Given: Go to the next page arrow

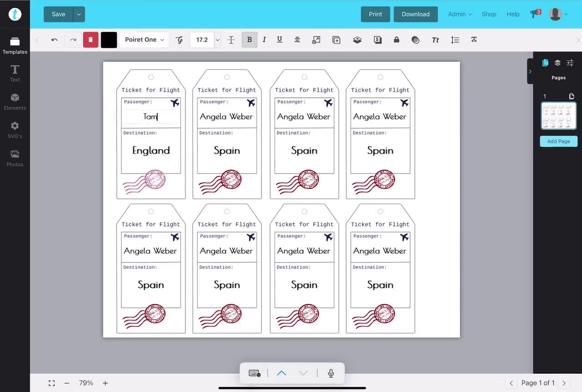Looking at the screenshot, I should click(564, 383).
